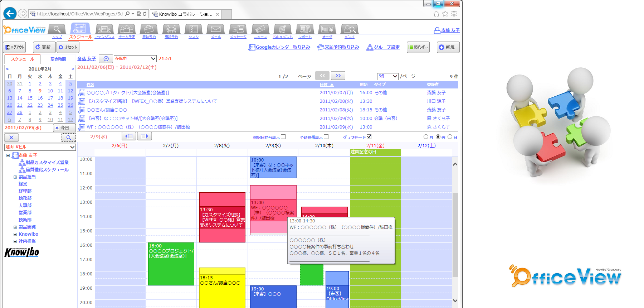The width and height of the screenshot is (644, 308).
Task: Open the ニュース icon
Action: [x=260, y=29]
